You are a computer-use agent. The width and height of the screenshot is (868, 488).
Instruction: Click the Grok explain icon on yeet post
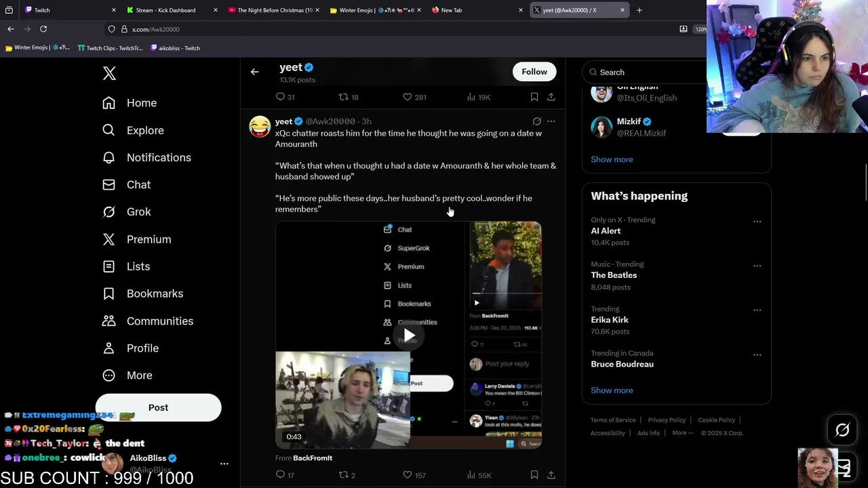(x=536, y=121)
